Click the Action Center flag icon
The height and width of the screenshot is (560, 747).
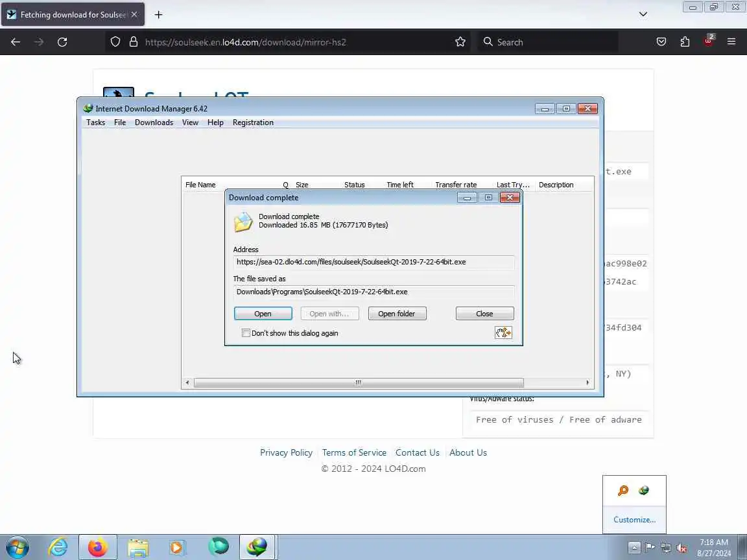[x=650, y=548]
